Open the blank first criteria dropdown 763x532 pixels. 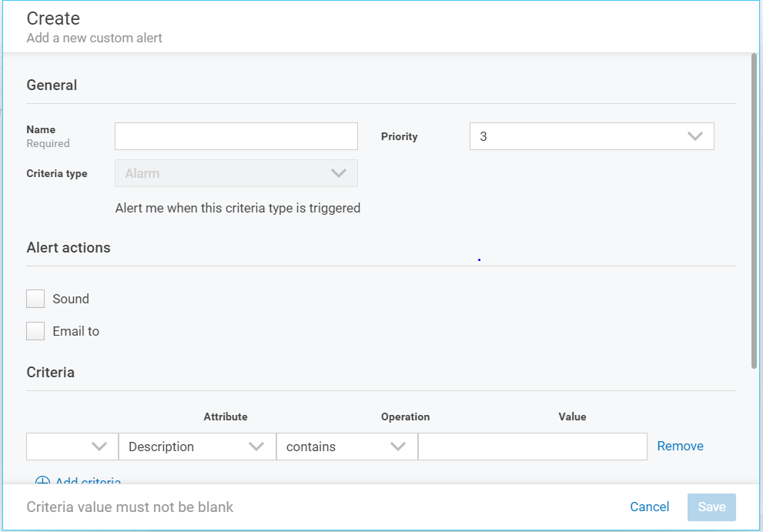pyautogui.click(x=72, y=447)
